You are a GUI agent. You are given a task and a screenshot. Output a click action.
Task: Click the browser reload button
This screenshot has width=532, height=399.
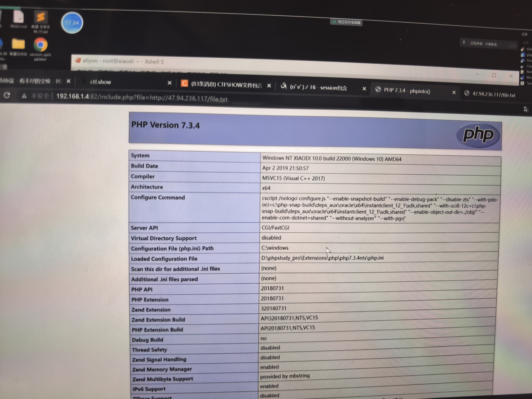tap(7, 95)
